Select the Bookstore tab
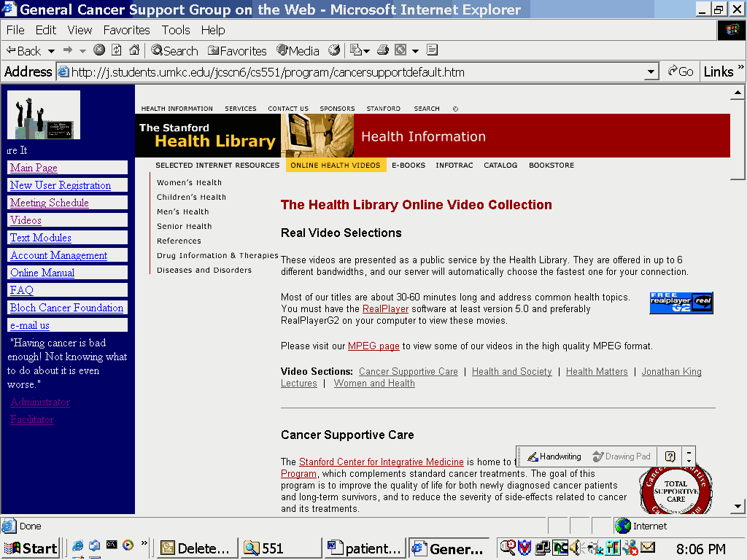This screenshot has height=560, width=747. pyautogui.click(x=551, y=166)
